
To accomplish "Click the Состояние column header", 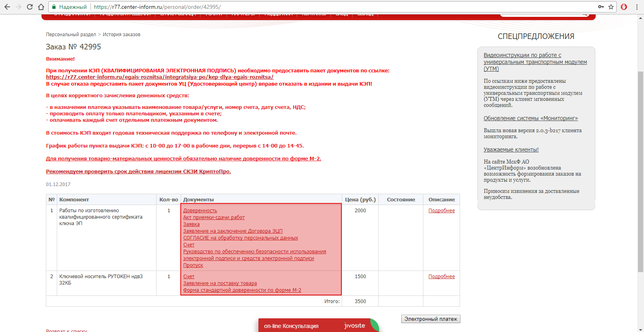I will (x=401, y=200).
